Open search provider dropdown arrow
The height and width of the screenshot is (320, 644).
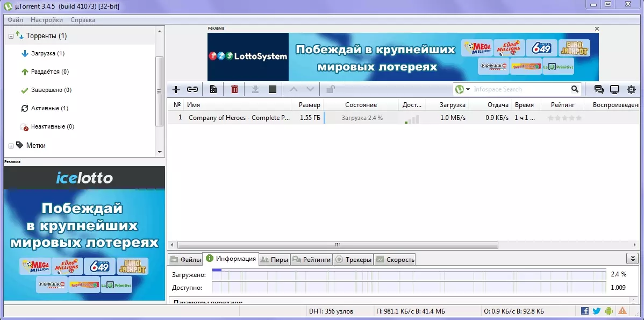pyautogui.click(x=468, y=90)
